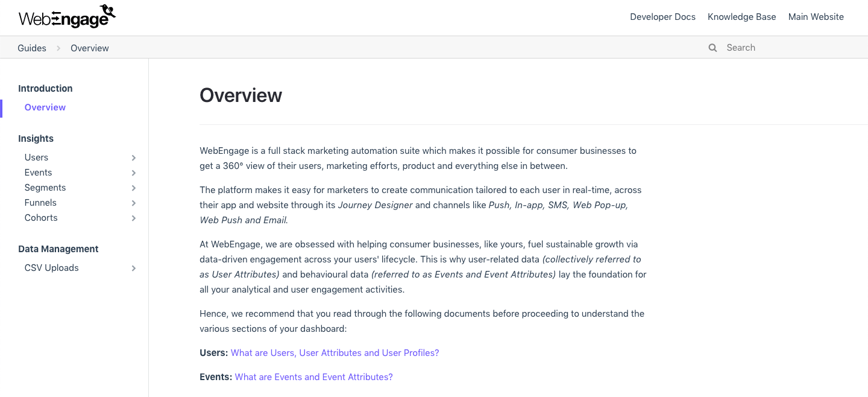Click the search magnifier icon
The height and width of the screenshot is (397, 868).
click(712, 48)
